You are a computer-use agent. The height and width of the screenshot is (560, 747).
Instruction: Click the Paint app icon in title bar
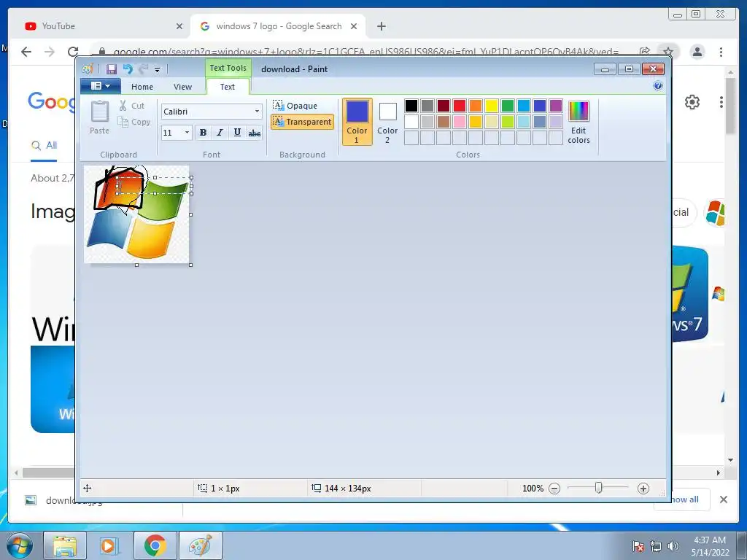(x=88, y=69)
